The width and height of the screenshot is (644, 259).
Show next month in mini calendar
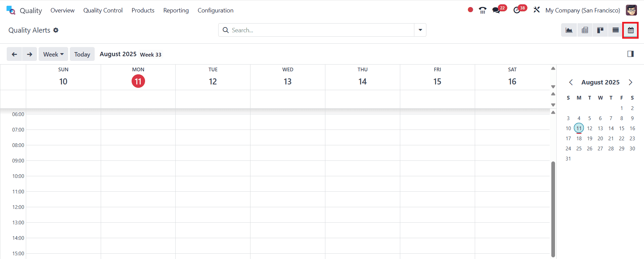coord(630,82)
